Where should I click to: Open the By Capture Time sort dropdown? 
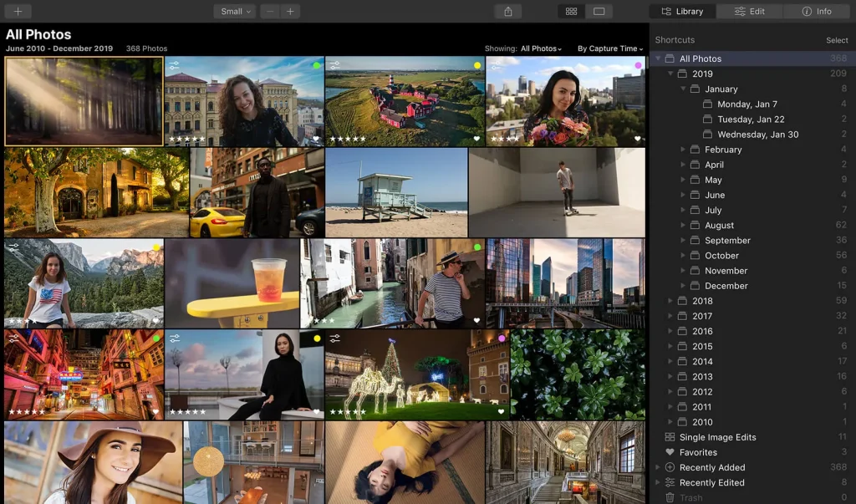pyautogui.click(x=610, y=48)
